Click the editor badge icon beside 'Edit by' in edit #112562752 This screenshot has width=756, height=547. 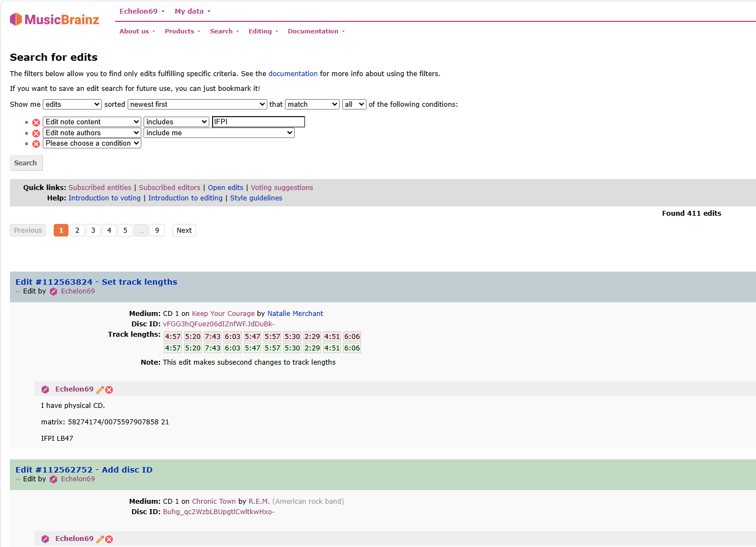pyautogui.click(x=54, y=480)
